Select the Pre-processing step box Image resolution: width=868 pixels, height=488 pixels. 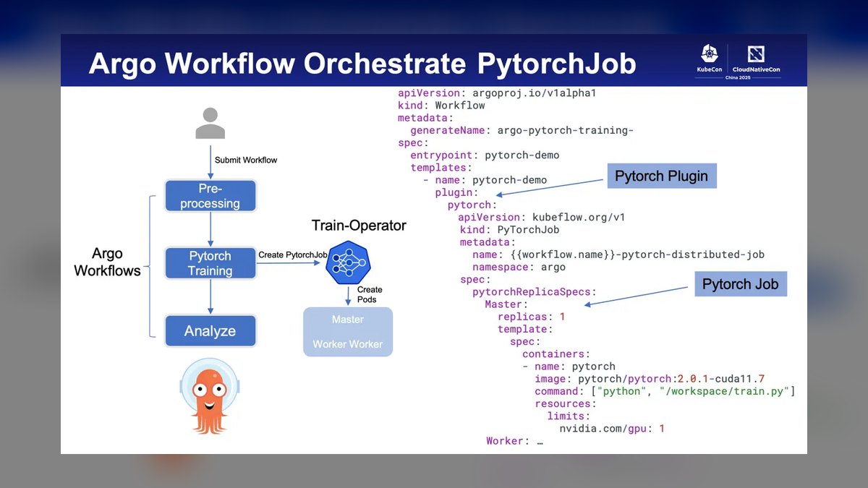[210, 195]
